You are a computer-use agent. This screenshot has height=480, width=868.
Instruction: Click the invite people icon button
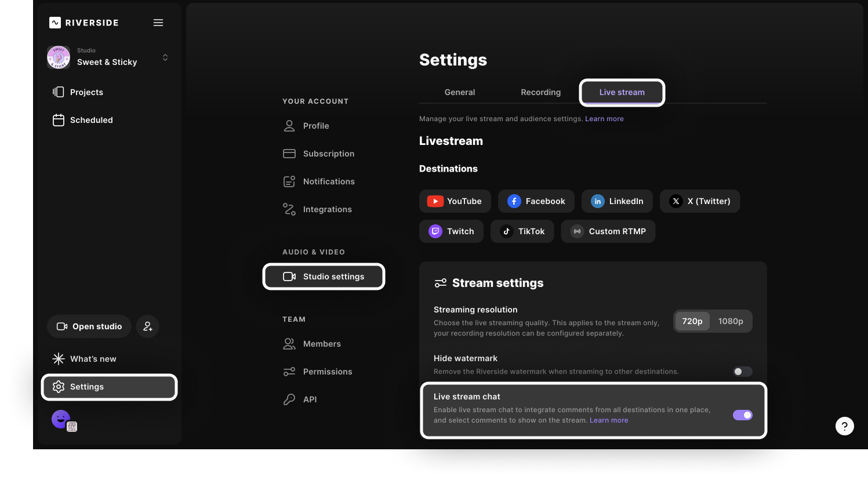pyautogui.click(x=148, y=326)
